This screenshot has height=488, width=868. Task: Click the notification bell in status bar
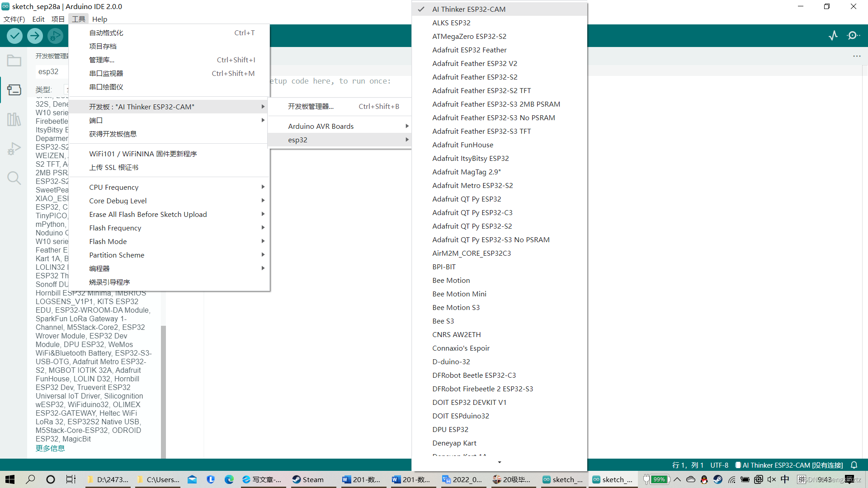(854, 465)
